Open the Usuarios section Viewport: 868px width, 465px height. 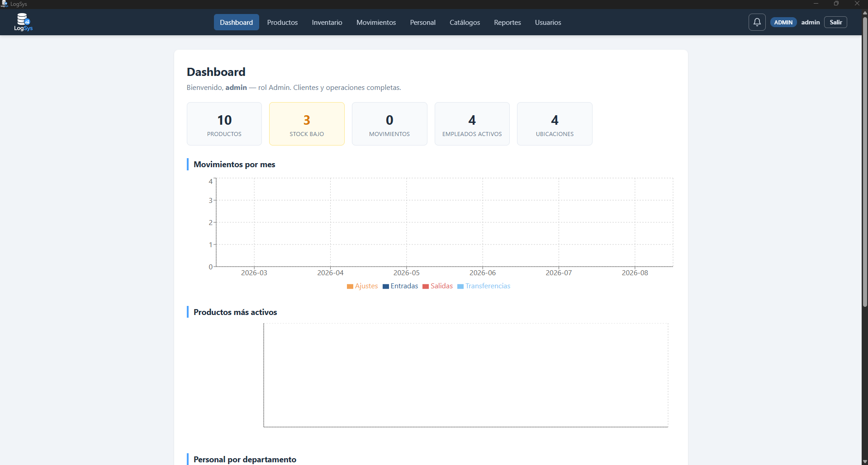click(548, 22)
